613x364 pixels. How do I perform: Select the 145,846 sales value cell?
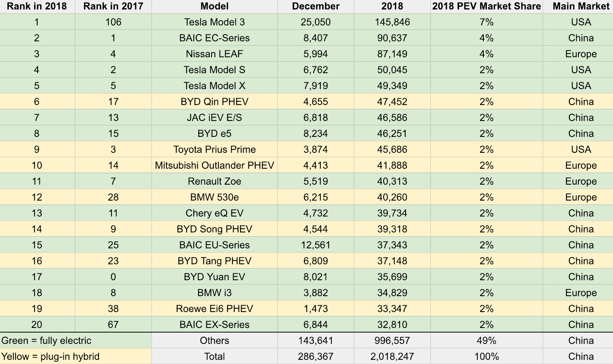392,22
